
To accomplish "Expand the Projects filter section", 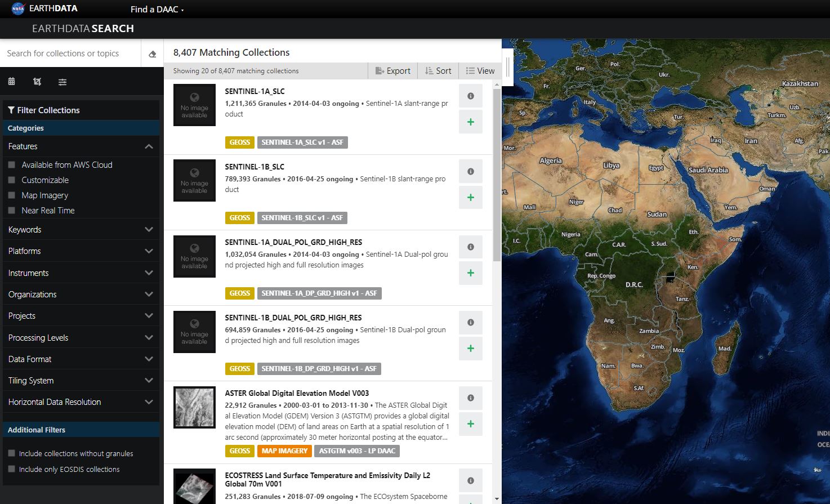I will point(81,316).
